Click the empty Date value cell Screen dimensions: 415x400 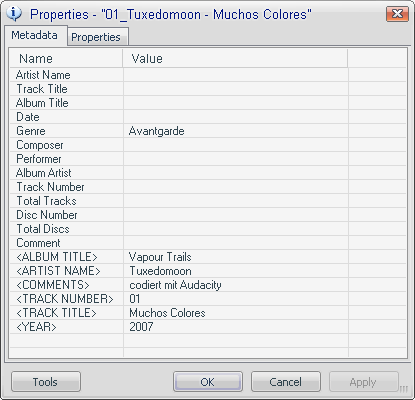pos(236,117)
